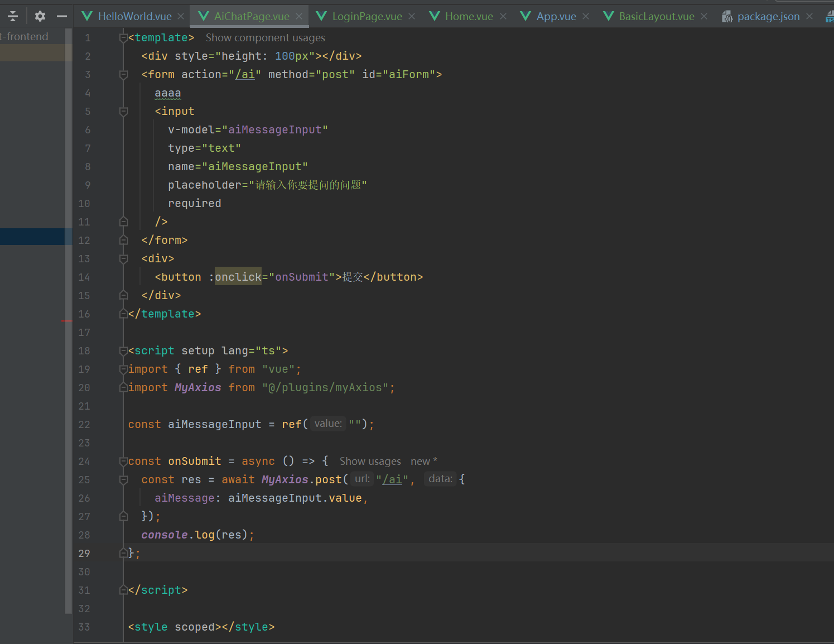Fold the form element at line 3
This screenshot has height=644, width=834.
[123, 75]
